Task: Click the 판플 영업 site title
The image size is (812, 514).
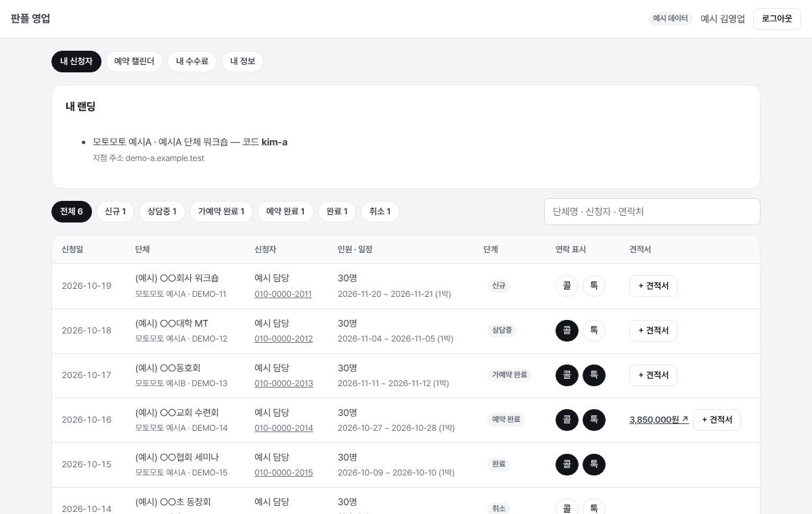Action: pos(30,19)
